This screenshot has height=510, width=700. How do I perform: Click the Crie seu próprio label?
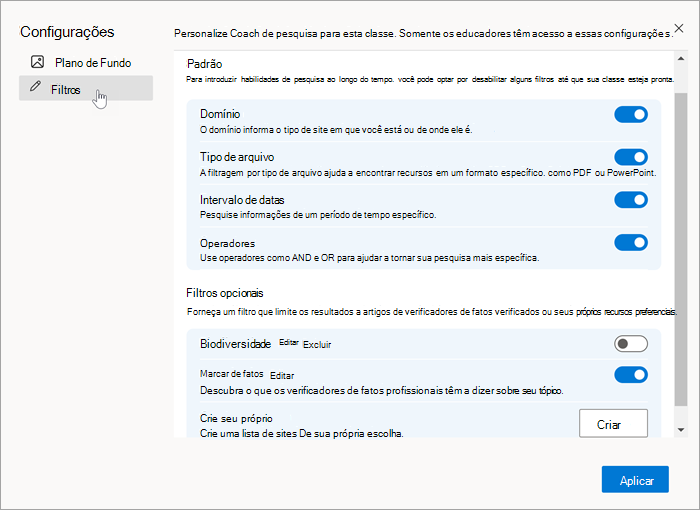click(x=236, y=418)
